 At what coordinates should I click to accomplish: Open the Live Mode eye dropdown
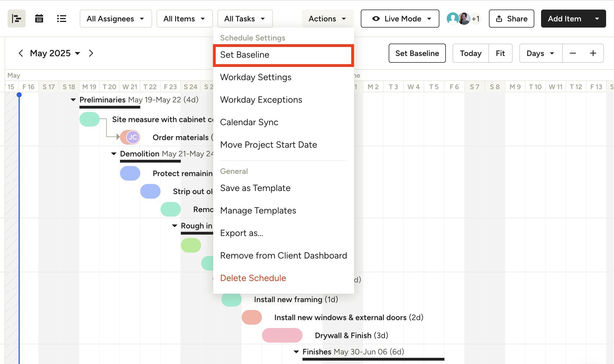coord(400,19)
